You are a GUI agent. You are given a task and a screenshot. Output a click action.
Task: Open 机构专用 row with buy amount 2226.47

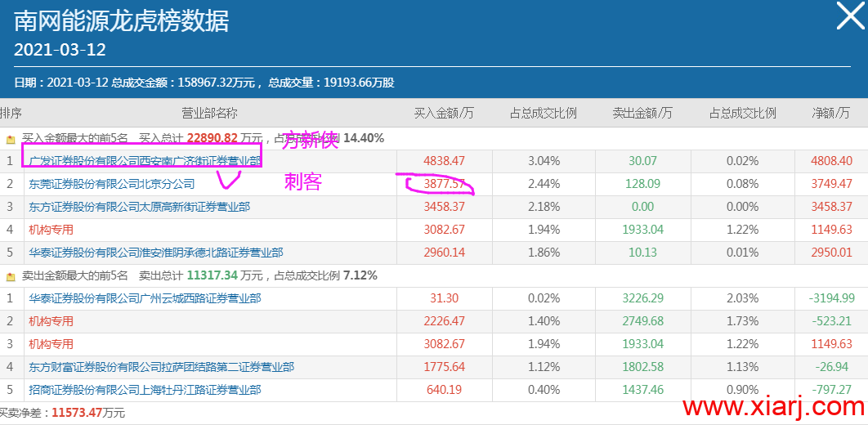(x=51, y=321)
